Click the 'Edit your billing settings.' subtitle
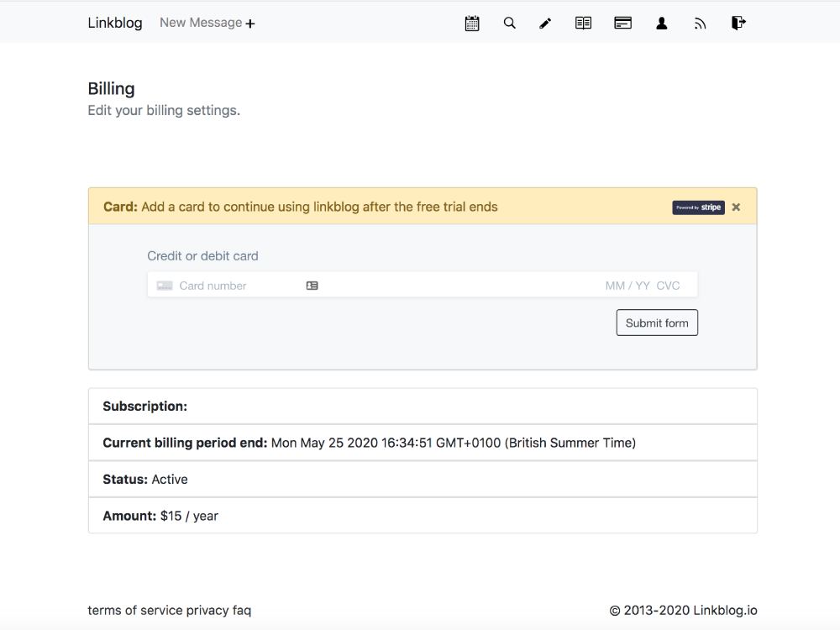 [x=164, y=110]
